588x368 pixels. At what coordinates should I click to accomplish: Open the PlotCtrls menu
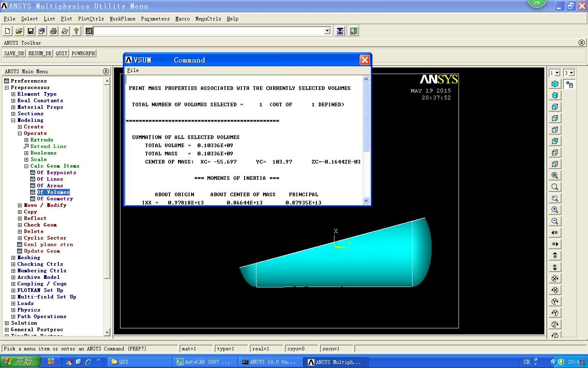[x=91, y=19]
